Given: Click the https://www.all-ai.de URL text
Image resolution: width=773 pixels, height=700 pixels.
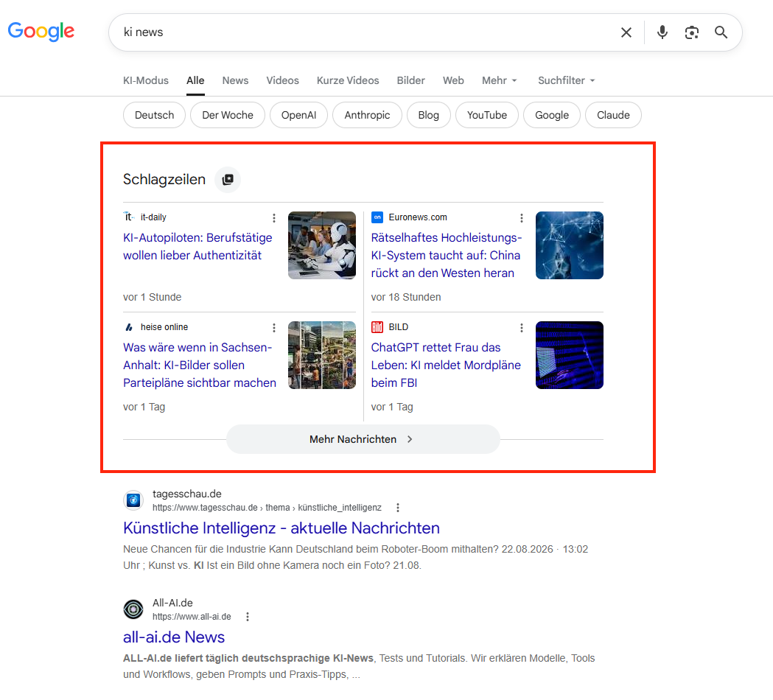Looking at the screenshot, I should click(192, 617).
